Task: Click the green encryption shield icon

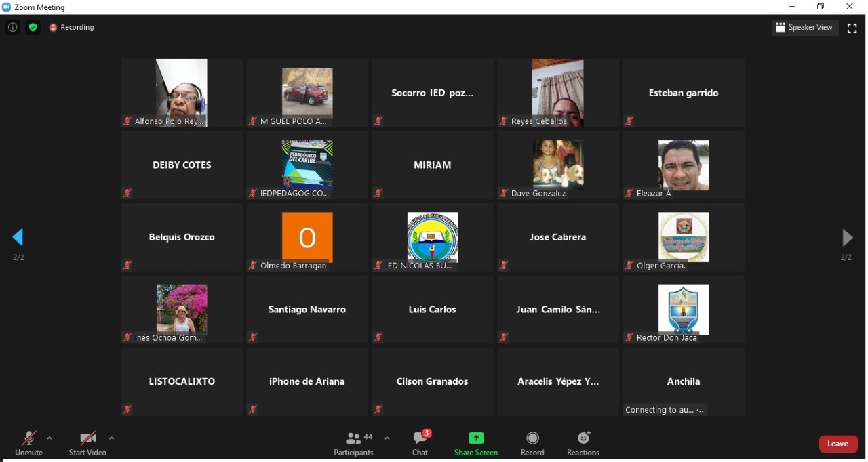Action: [33, 28]
